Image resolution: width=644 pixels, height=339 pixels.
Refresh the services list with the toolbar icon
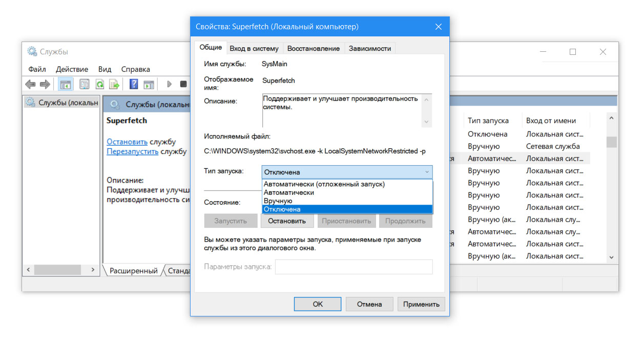pyautogui.click(x=100, y=84)
